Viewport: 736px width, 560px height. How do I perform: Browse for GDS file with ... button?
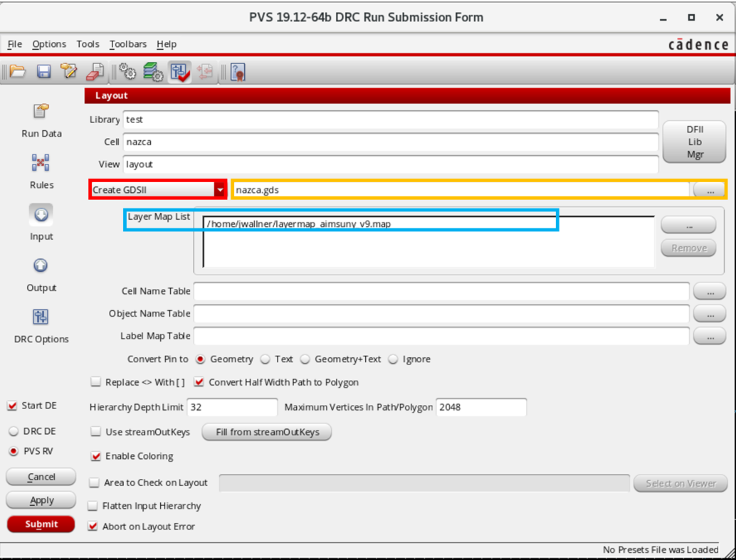click(710, 190)
